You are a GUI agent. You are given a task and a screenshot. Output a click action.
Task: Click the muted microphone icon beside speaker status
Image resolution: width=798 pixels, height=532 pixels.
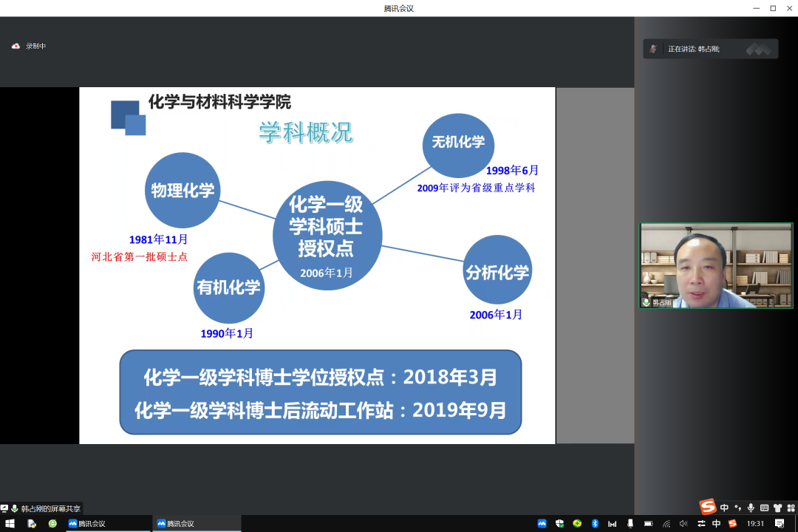click(653, 49)
